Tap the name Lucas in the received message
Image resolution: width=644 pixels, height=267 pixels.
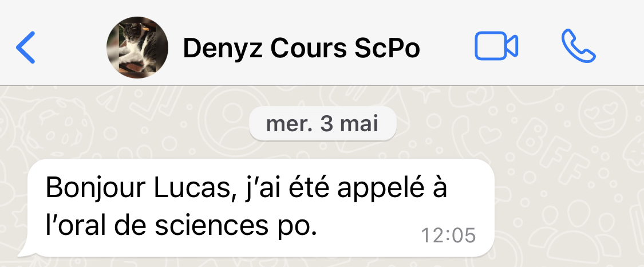pyautogui.click(x=192, y=189)
